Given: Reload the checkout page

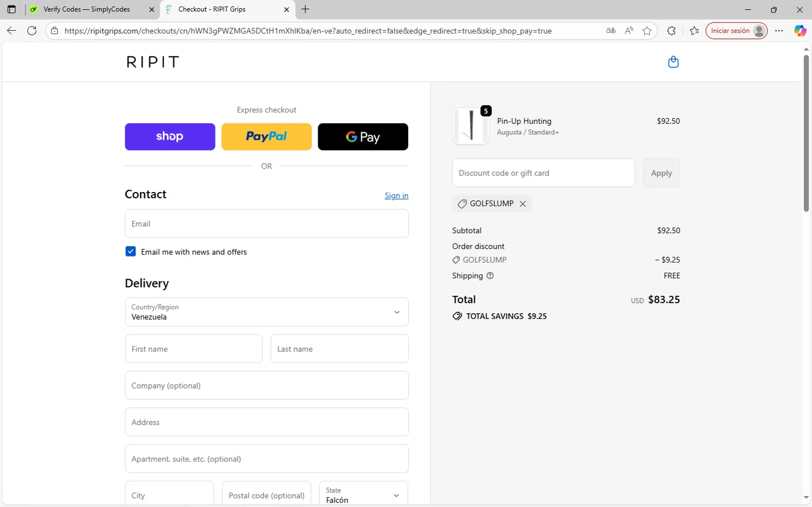Looking at the screenshot, I should [x=32, y=31].
